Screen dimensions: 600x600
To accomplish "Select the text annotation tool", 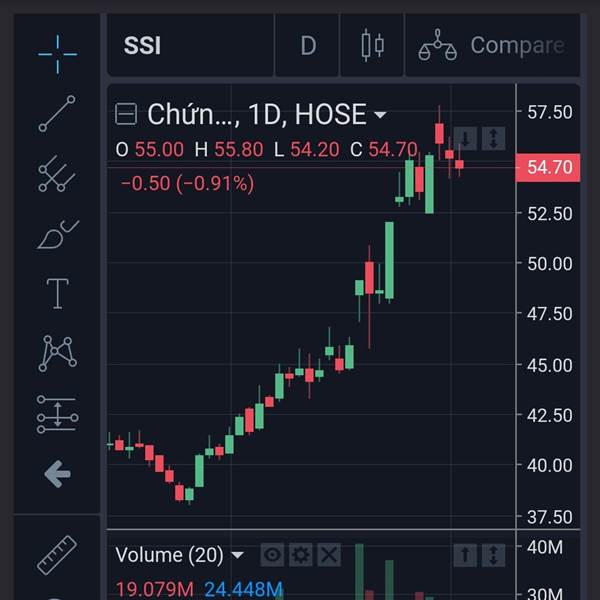I will click(57, 293).
